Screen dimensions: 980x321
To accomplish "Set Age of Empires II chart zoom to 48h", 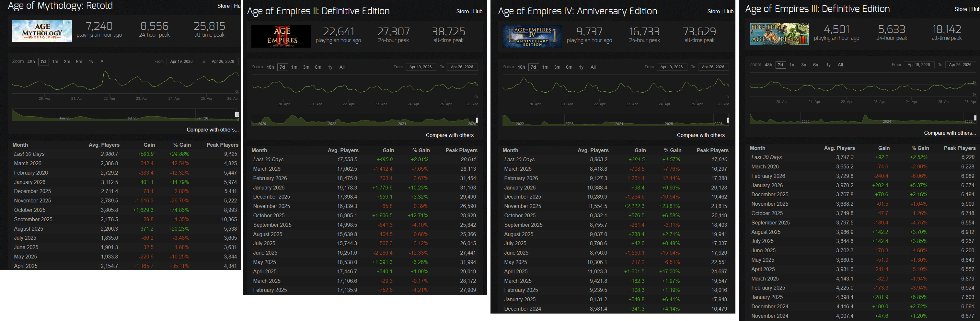I will pyautogui.click(x=270, y=67).
